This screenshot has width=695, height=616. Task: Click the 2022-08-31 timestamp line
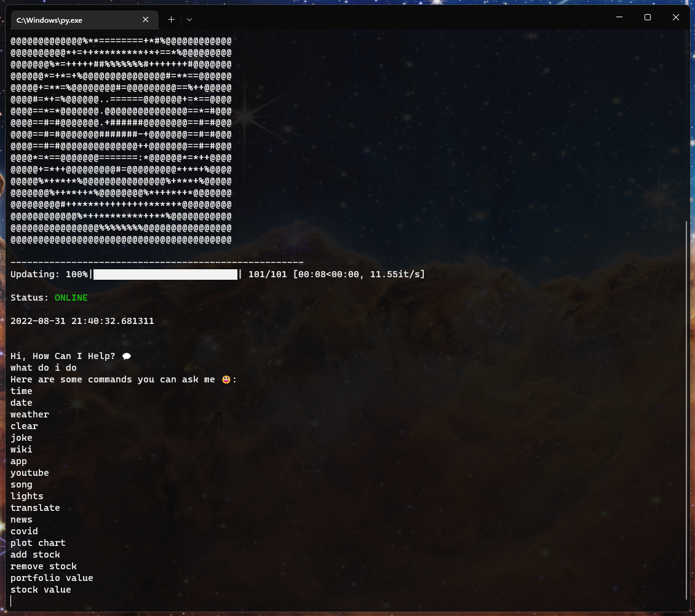pyautogui.click(x=82, y=320)
